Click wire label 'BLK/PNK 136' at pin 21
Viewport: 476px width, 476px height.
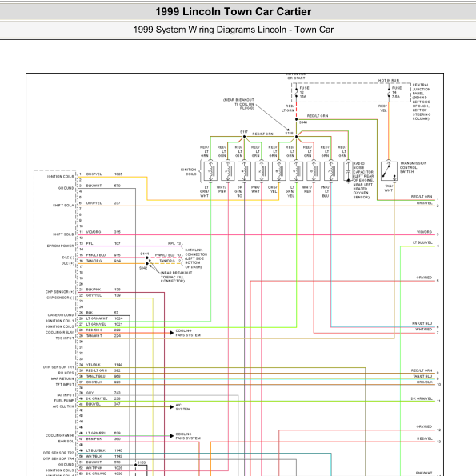pos(103,290)
